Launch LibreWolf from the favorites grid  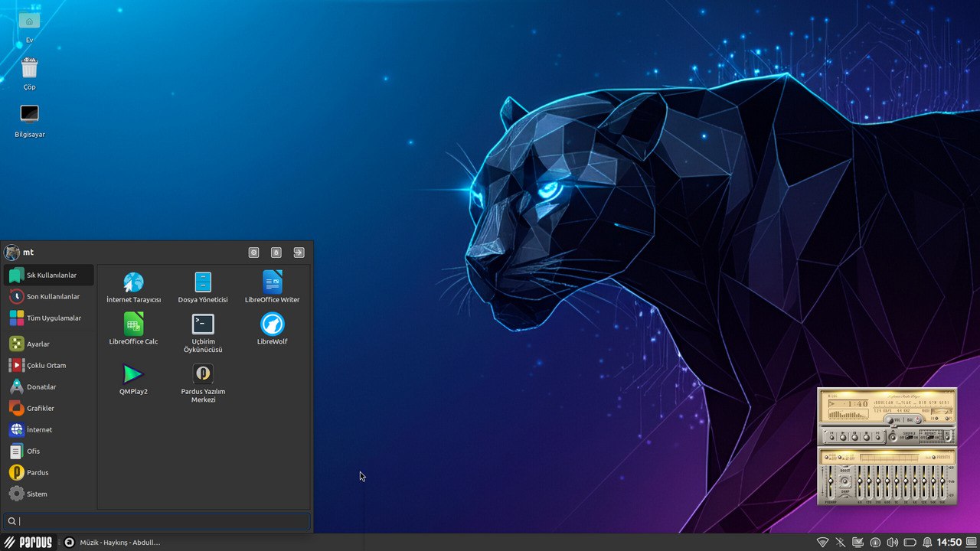[272, 324]
